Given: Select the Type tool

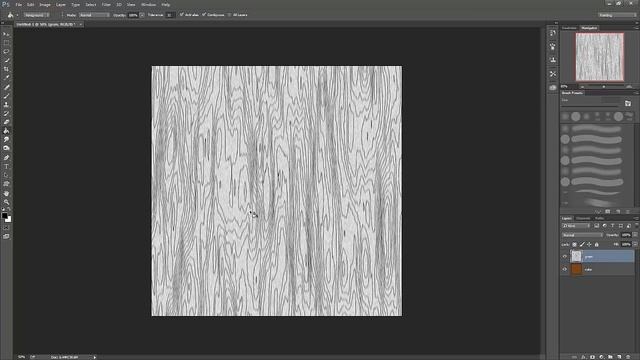Looking at the screenshot, I should (6, 167).
